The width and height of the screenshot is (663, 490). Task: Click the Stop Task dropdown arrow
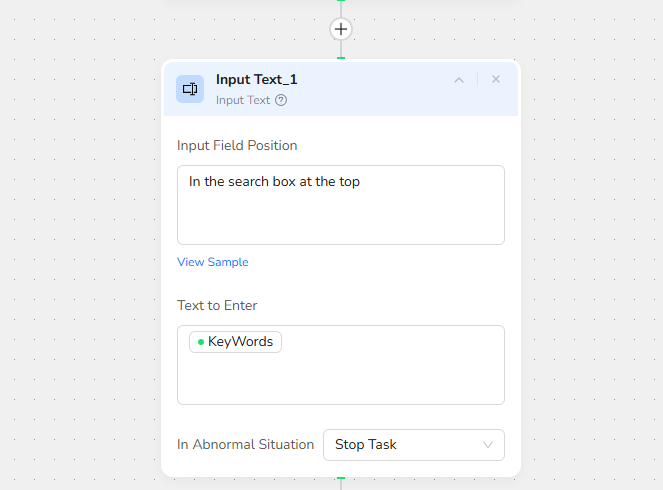[488, 445]
